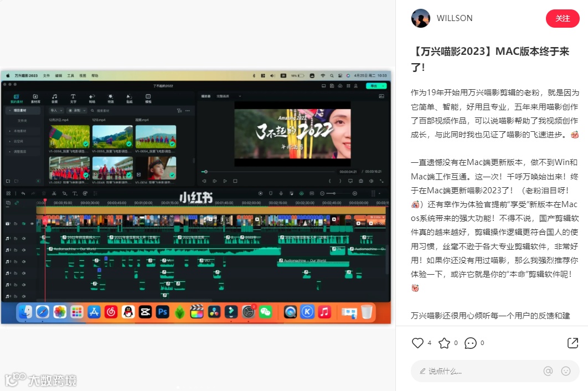Open the 音频 audio panel
Viewport: 588px width, 391px height.
(55, 99)
